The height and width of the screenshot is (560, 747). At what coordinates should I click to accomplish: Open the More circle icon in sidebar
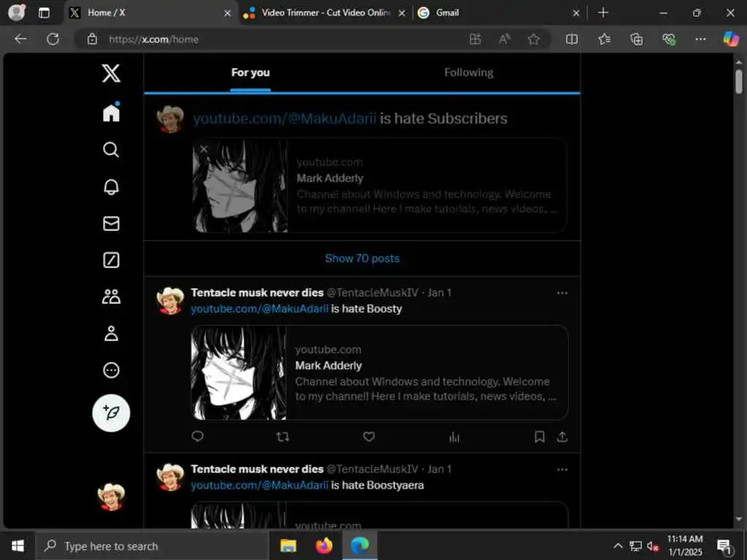(111, 370)
